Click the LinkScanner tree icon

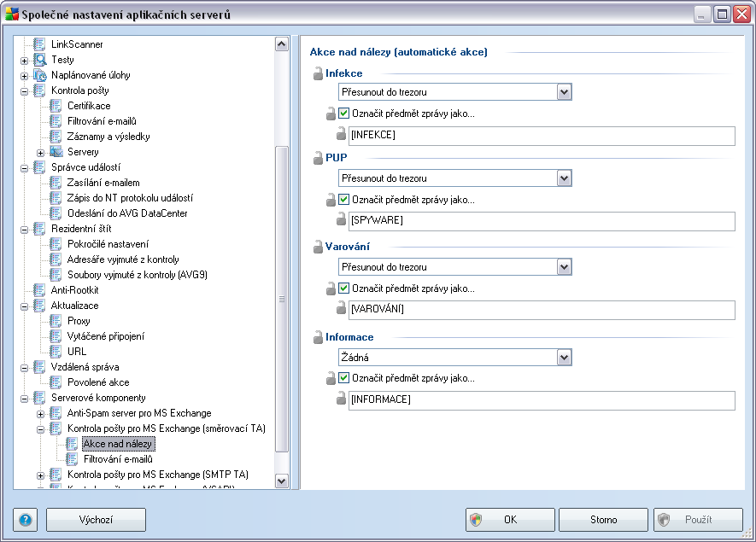coord(39,44)
